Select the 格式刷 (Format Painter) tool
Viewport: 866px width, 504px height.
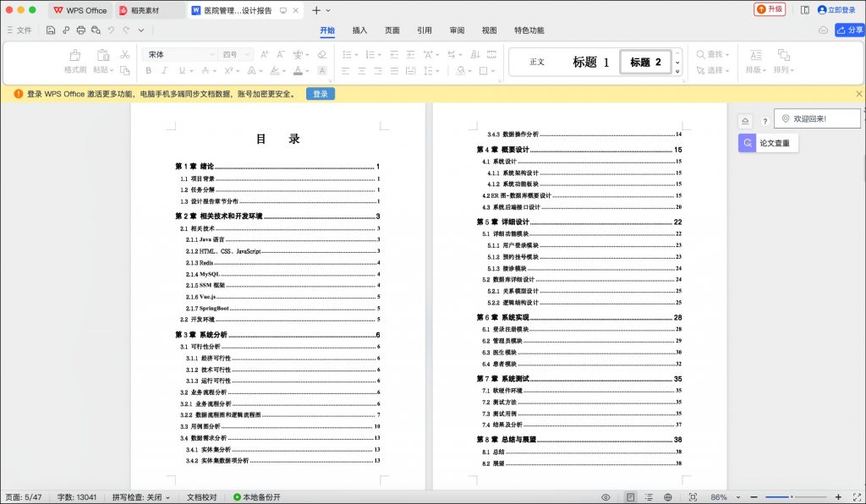tap(74, 59)
